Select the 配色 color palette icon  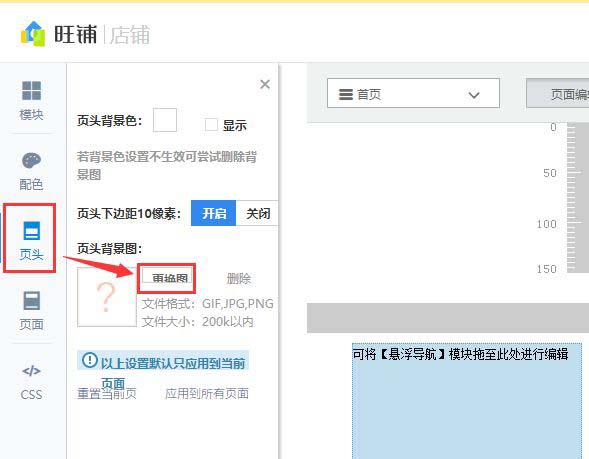click(x=31, y=171)
